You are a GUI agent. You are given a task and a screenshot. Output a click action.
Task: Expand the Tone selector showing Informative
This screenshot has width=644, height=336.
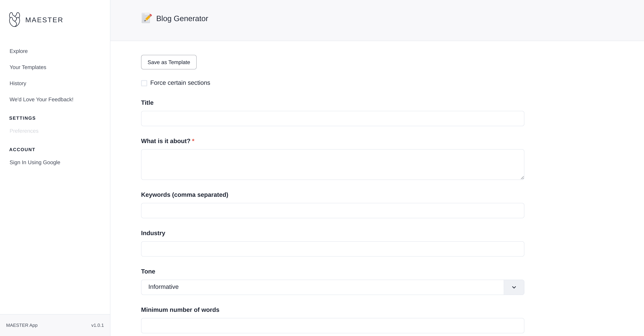point(513,287)
